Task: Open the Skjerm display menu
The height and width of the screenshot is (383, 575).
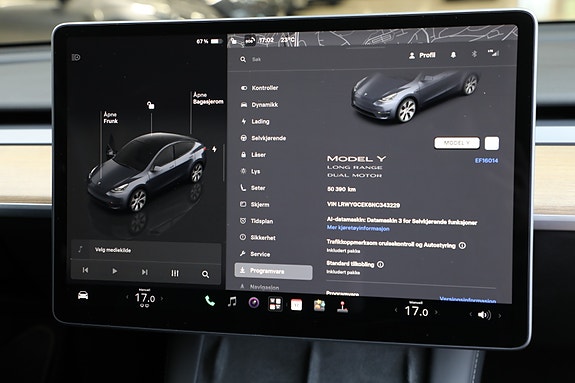Action: pos(254,205)
